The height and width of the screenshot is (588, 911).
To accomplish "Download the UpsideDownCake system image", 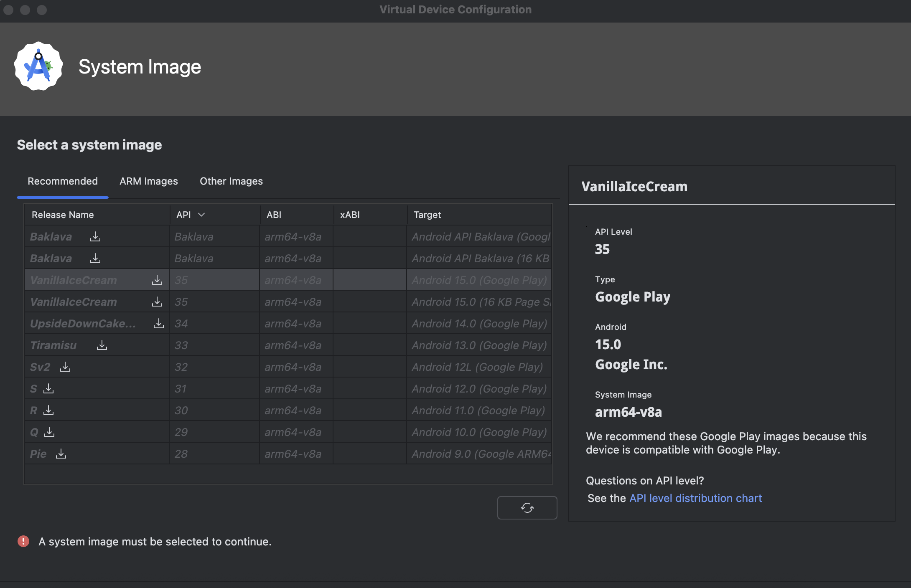I will [x=159, y=323].
